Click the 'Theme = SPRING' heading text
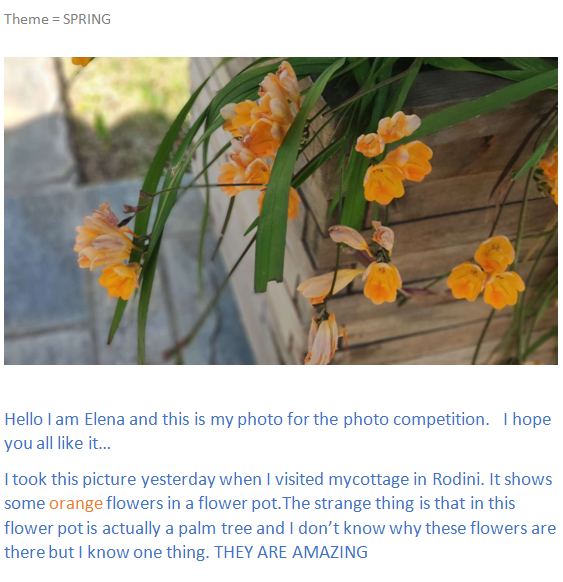 pyautogui.click(x=58, y=19)
